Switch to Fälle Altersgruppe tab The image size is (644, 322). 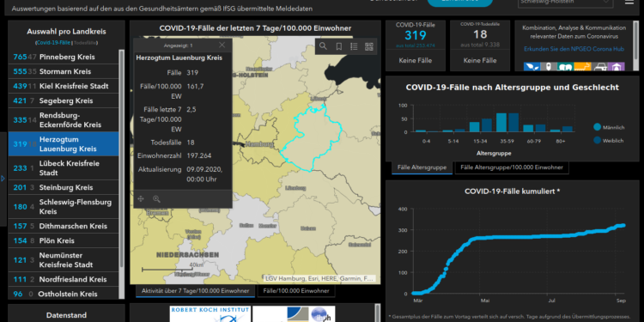422,167
